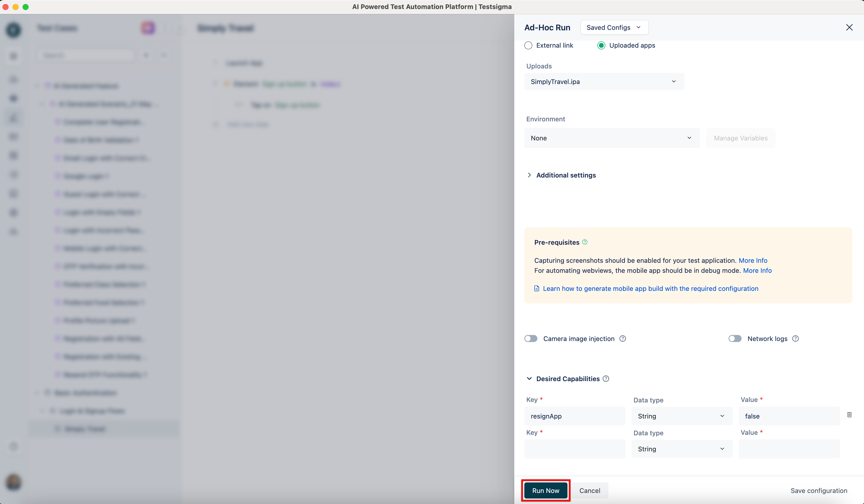Close the Ad-Hoc Run panel

click(x=849, y=27)
